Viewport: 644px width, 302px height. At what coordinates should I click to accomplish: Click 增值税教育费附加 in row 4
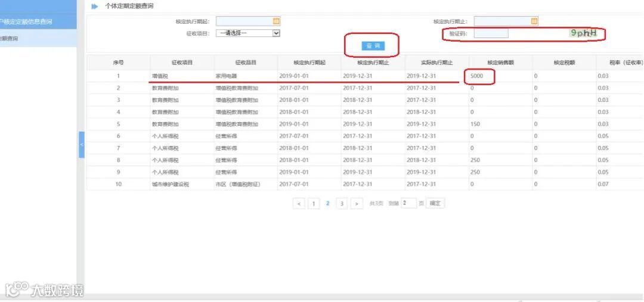237,112
